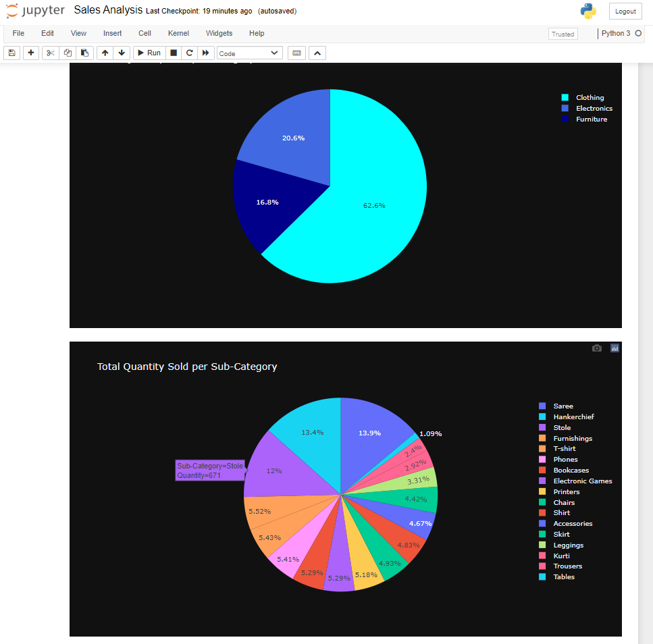Open the command palette keyboard icon
Image resolution: width=653 pixels, height=644 pixels.
297,53
